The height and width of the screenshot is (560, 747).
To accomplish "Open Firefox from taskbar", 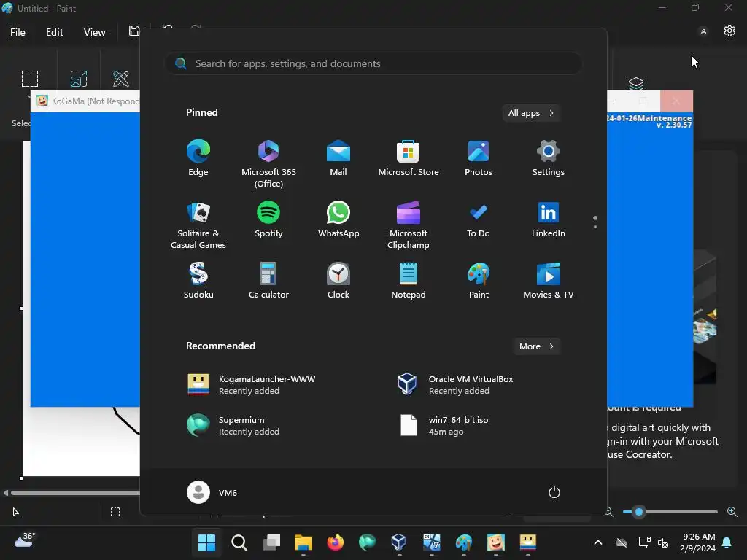I will pyautogui.click(x=336, y=542).
